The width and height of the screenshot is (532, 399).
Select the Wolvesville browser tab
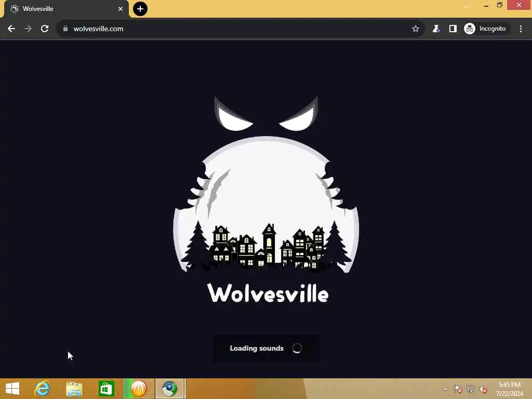[66, 9]
